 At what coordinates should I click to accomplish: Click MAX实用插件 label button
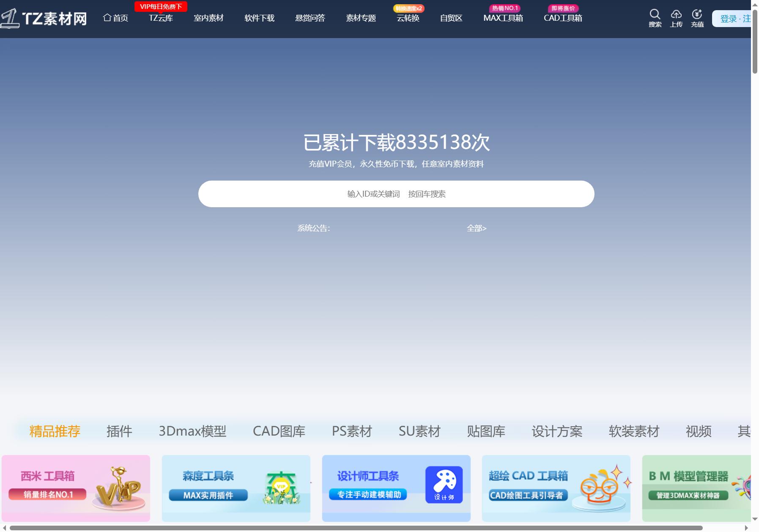click(x=208, y=495)
